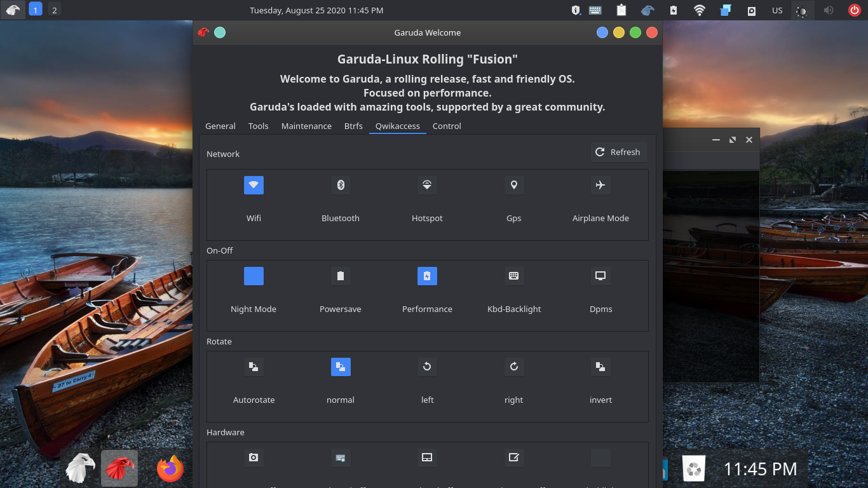This screenshot has width=868, height=488.
Task: Open the Tools tab
Action: tap(258, 126)
